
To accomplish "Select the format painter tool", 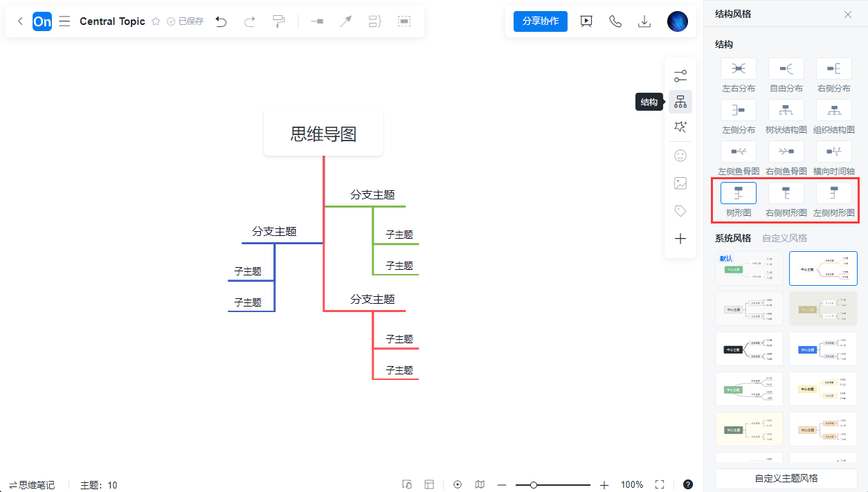I will tap(278, 21).
